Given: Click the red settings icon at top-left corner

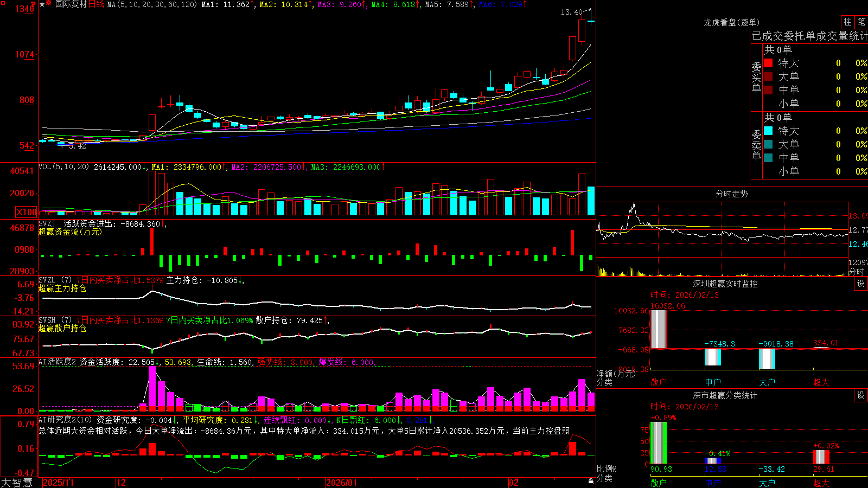Looking at the screenshot, I should click(x=3, y=3).
